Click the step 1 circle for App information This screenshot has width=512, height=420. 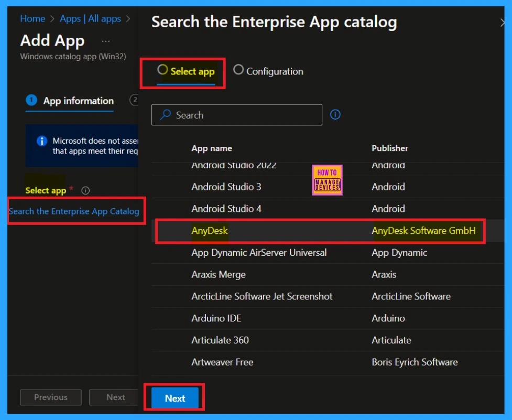tap(31, 100)
